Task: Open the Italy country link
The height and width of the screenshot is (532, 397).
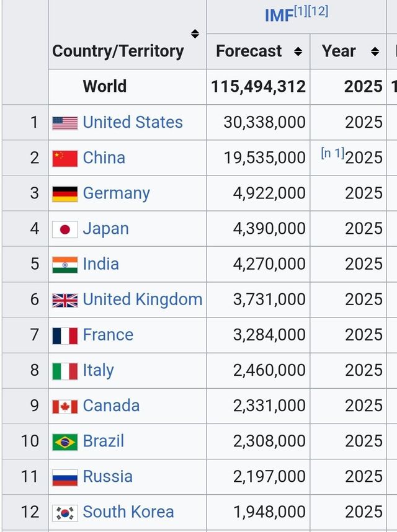Action: (x=98, y=370)
